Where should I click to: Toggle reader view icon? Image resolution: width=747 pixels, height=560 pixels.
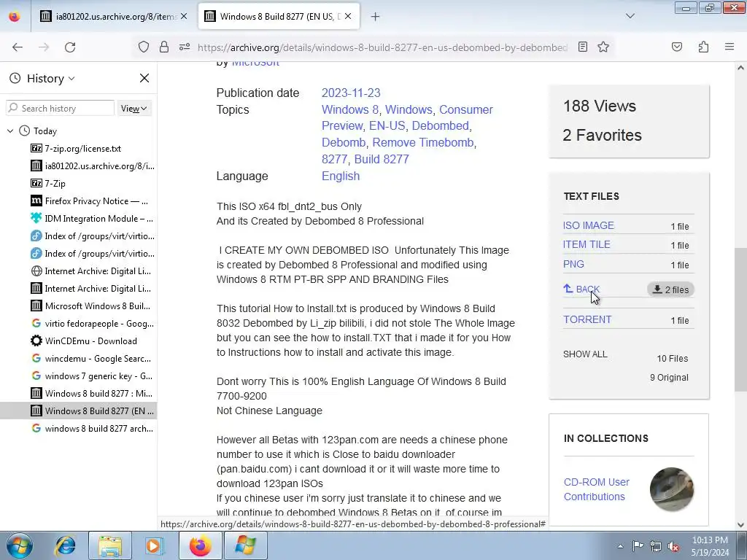pyautogui.click(x=583, y=47)
